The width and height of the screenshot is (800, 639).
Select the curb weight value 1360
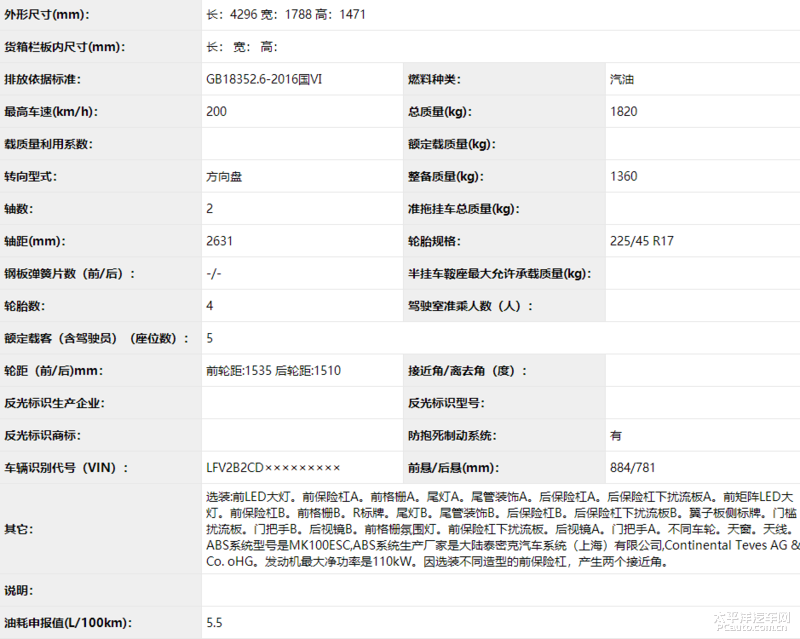(x=623, y=177)
